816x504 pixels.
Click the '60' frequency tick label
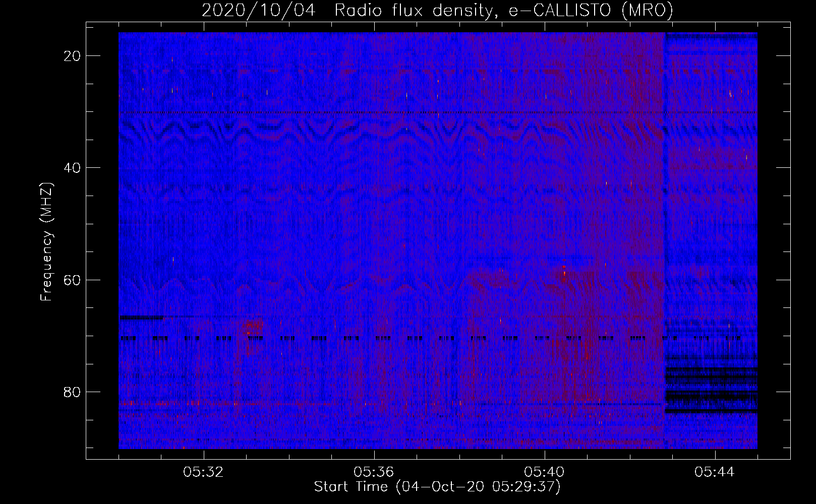tap(73, 280)
